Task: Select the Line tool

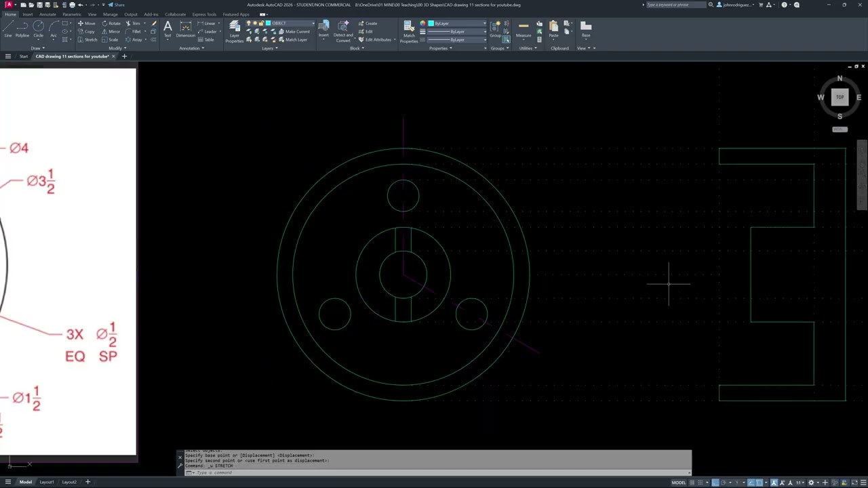Action: pyautogui.click(x=8, y=28)
